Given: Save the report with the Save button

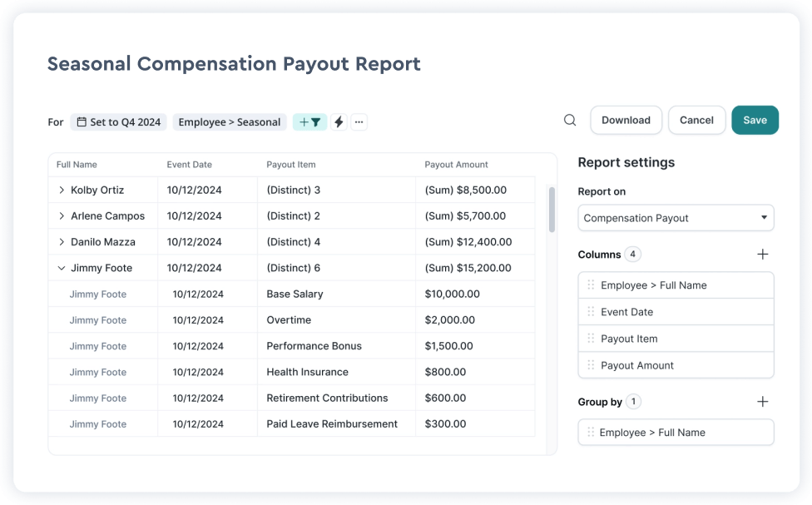Looking at the screenshot, I should [755, 120].
